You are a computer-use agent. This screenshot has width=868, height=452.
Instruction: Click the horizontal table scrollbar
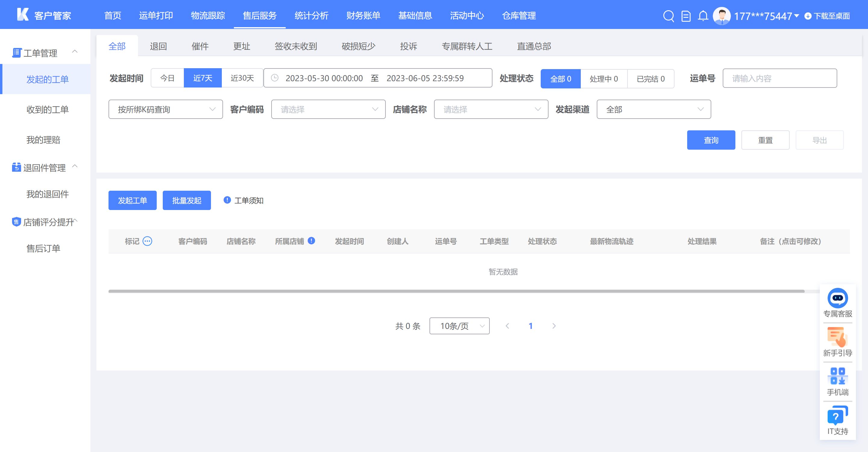pyautogui.click(x=456, y=291)
